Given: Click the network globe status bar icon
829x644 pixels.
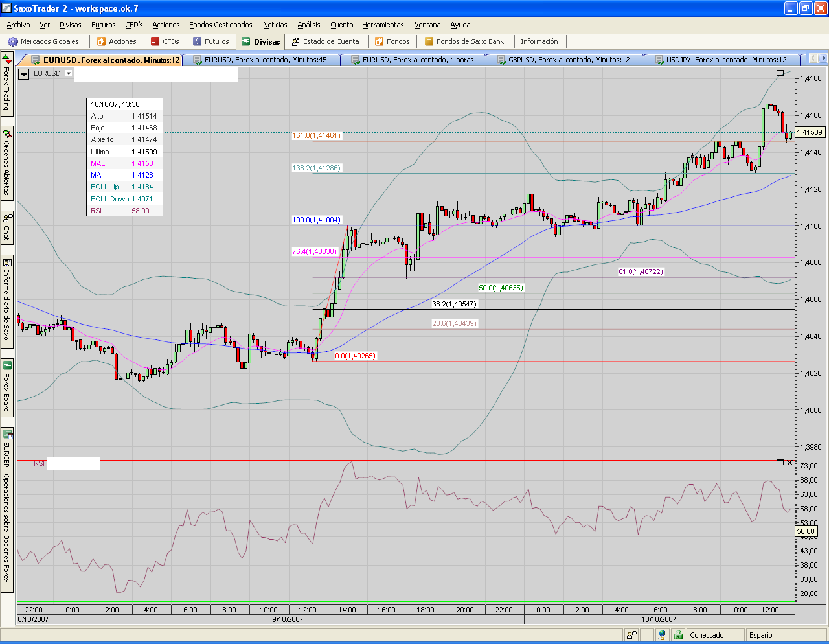Looking at the screenshot, I should click(x=663, y=636).
